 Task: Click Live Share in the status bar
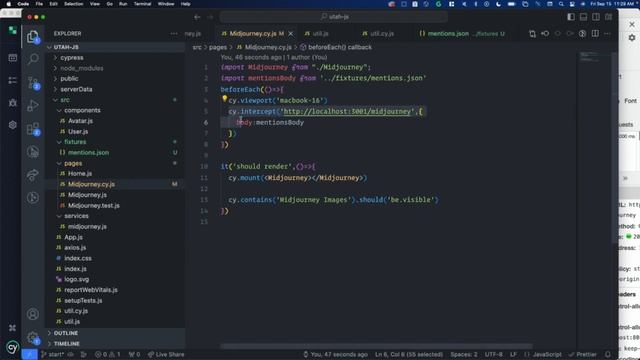click(x=166, y=354)
